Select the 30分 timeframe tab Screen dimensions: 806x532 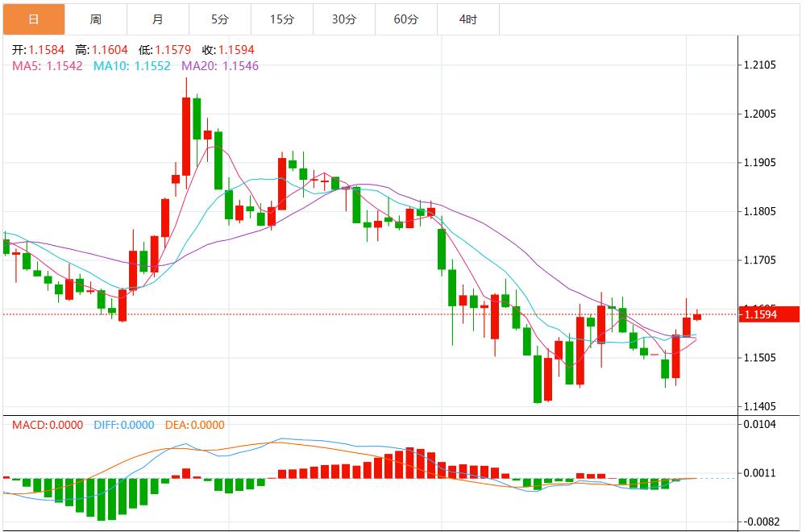[343, 19]
